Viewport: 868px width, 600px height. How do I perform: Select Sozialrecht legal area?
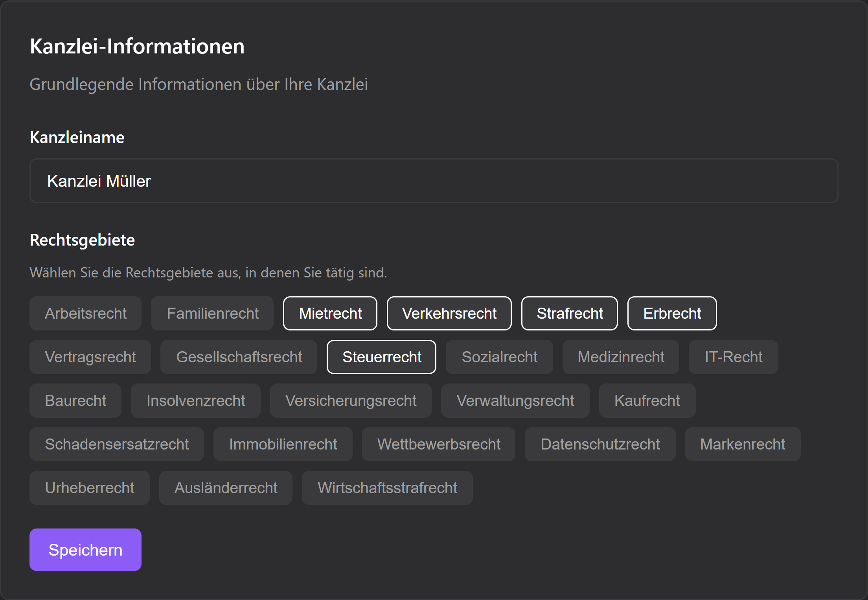click(499, 357)
